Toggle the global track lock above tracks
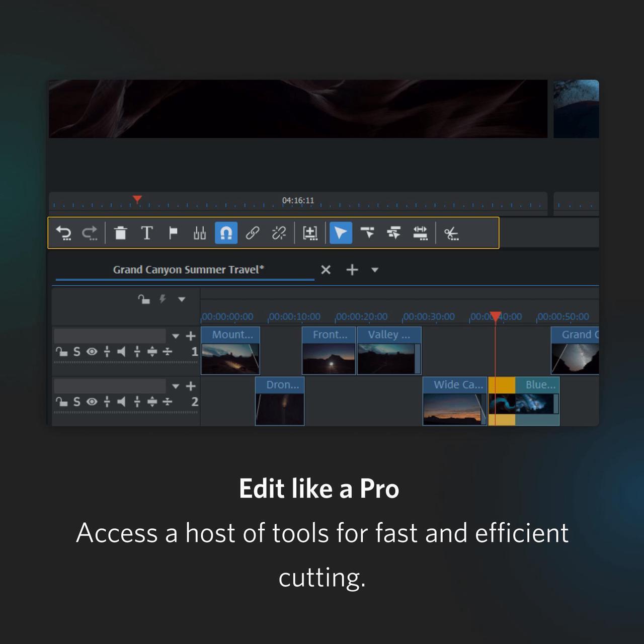The height and width of the screenshot is (644, 644). click(x=144, y=299)
